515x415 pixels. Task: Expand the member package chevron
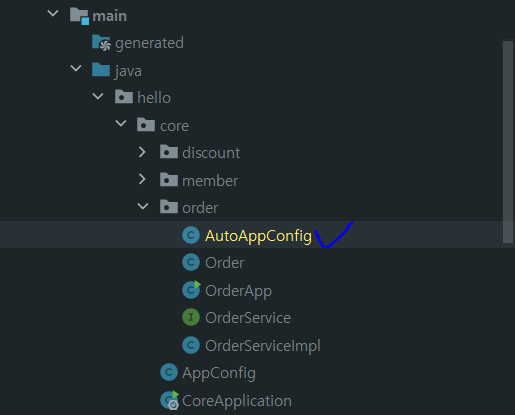click(142, 179)
